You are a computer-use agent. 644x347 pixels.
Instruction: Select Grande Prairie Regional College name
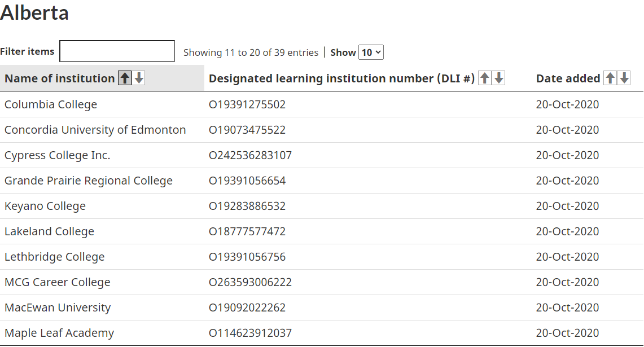click(89, 181)
